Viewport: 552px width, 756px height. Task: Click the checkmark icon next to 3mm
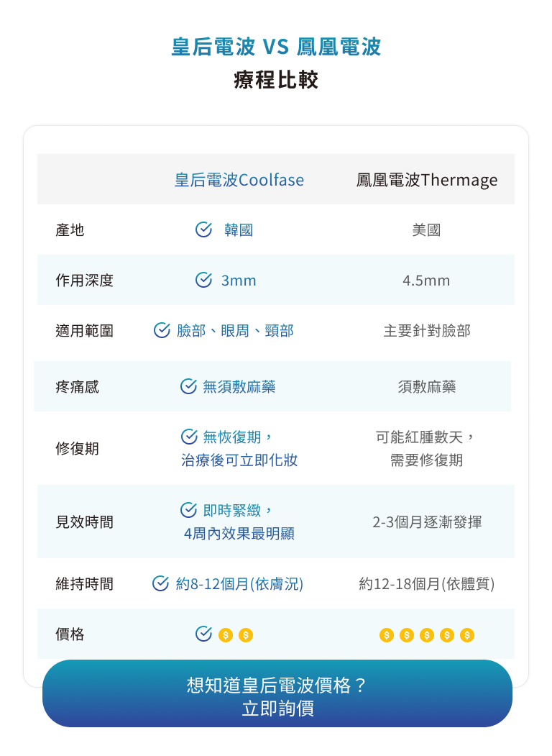point(203,280)
